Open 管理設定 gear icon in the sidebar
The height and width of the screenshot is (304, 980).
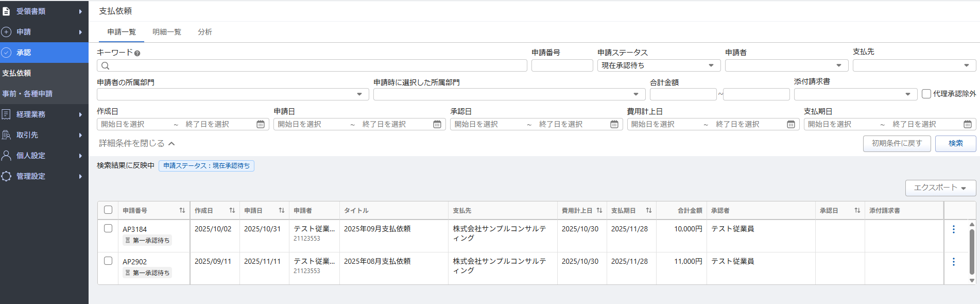(x=6, y=176)
